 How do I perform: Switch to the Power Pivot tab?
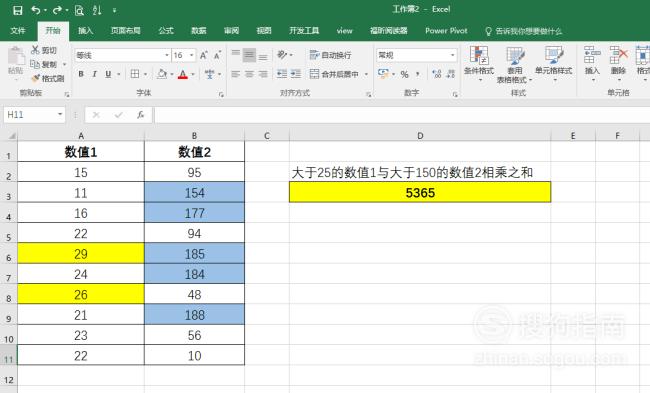pyautogui.click(x=446, y=31)
